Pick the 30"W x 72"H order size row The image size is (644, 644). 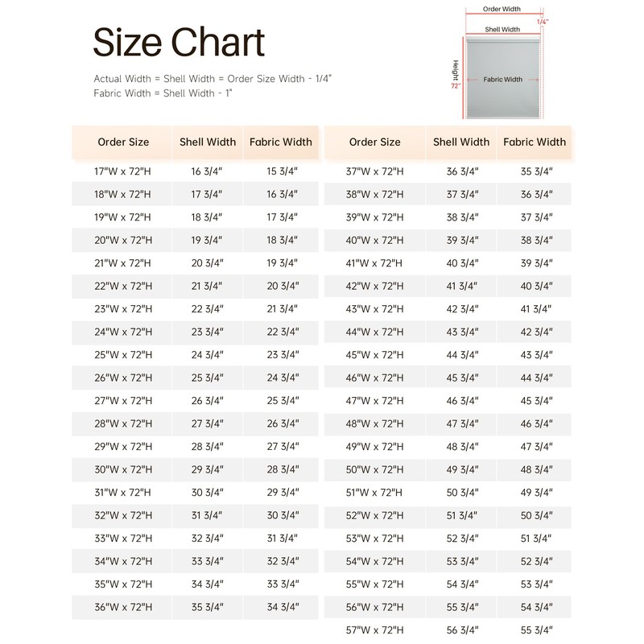(123, 469)
